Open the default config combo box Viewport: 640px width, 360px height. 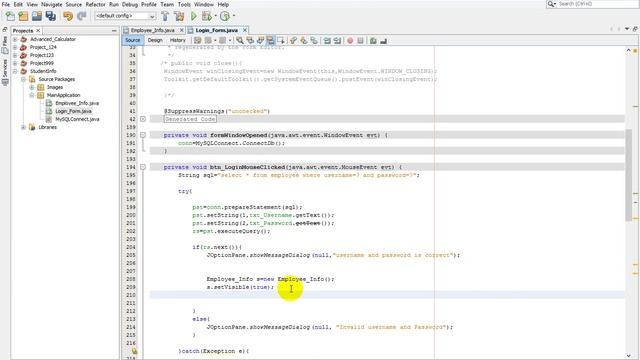pos(125,16)
